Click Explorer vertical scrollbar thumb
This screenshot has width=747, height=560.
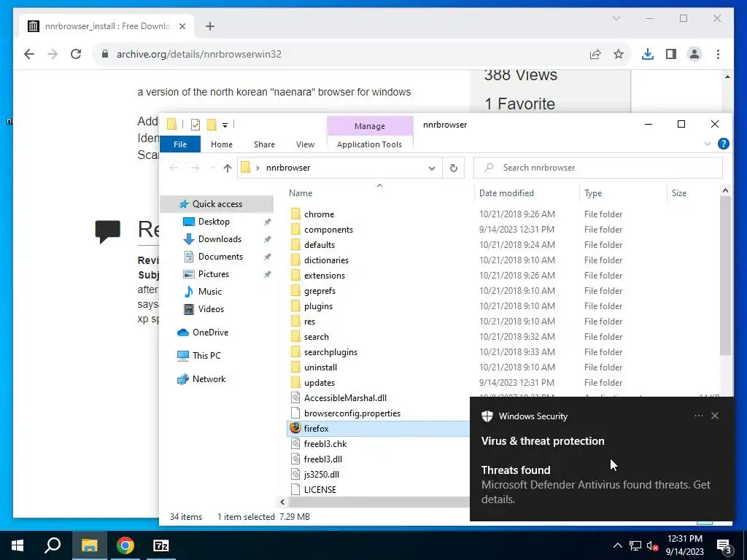coord(725,276)
